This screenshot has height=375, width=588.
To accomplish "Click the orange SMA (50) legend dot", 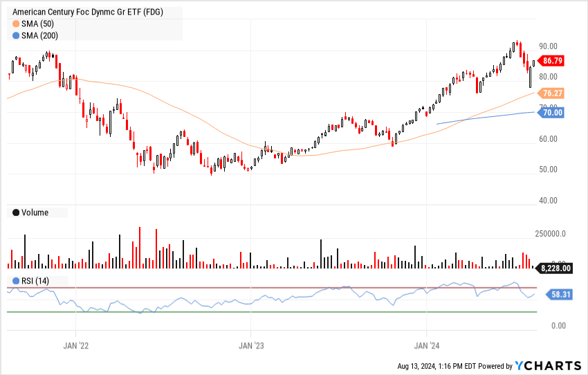I will click(x=16, y=24).
